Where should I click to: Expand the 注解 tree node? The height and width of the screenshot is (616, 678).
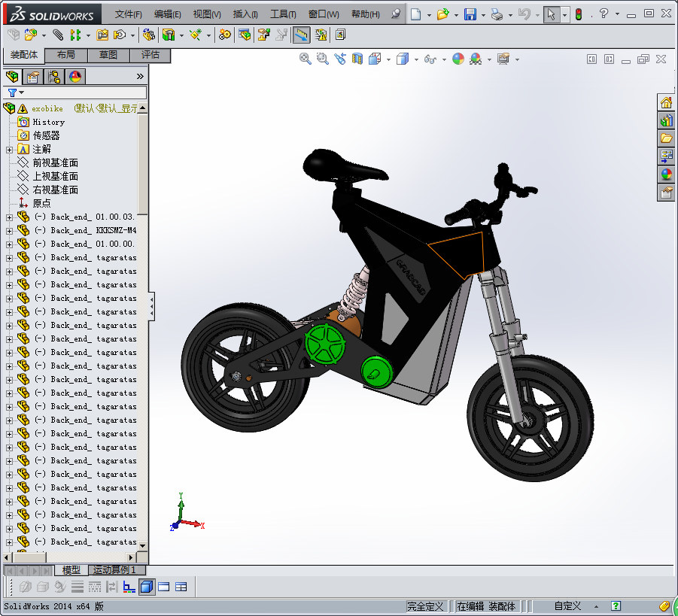(9, 150)
